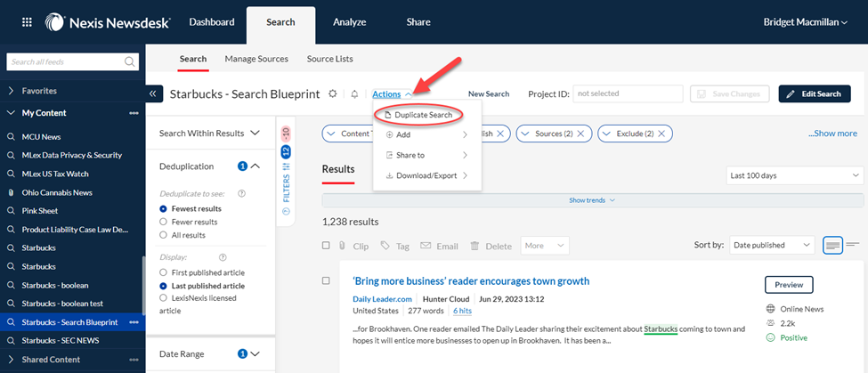Open the Last 100 days dropdown
Viewport: 868px width, 373px height.
click(x=794, y=176)
